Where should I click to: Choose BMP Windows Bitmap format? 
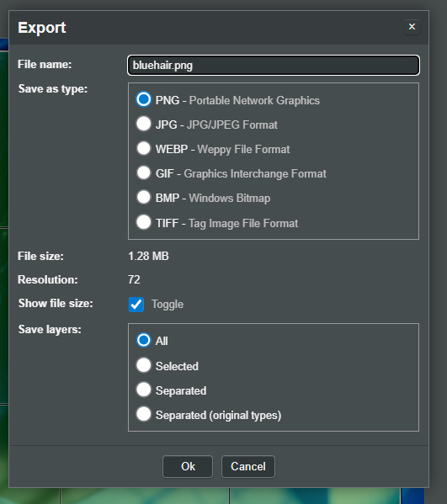click(143, 197)
